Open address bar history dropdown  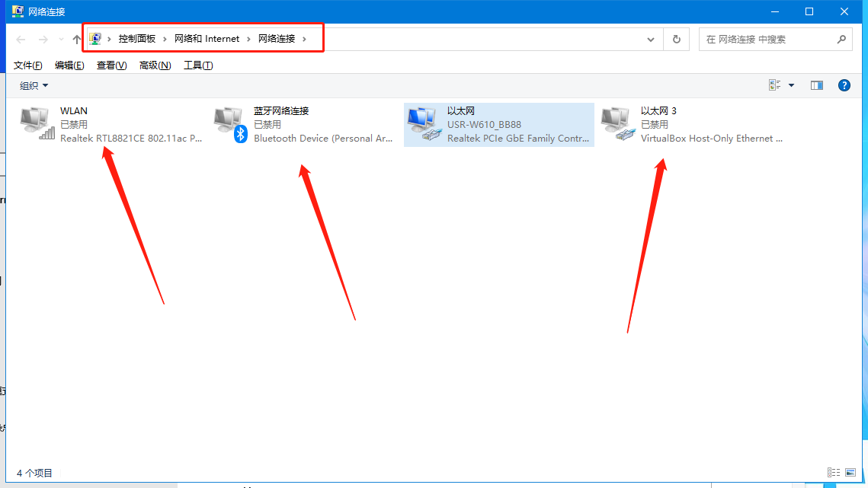(651, 40)
